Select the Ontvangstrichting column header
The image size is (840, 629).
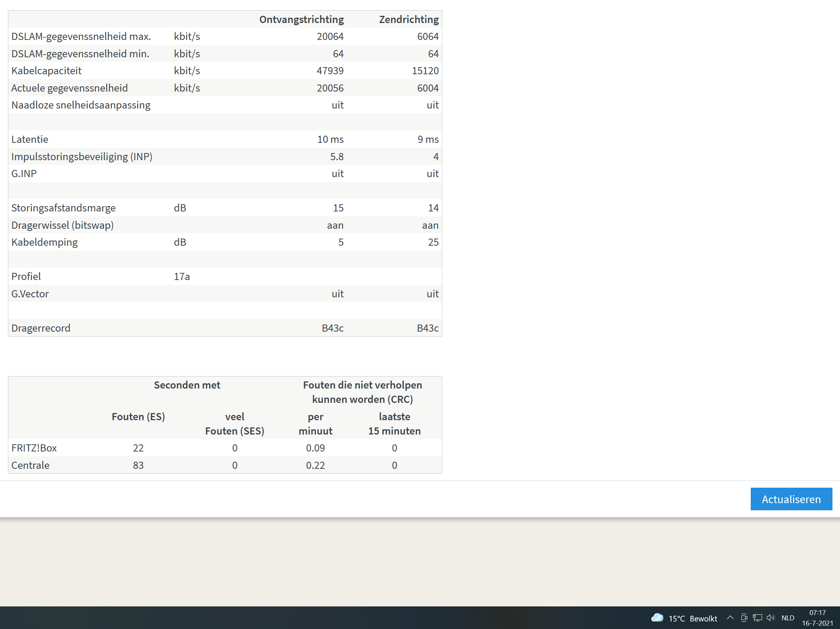pos(301,19)
